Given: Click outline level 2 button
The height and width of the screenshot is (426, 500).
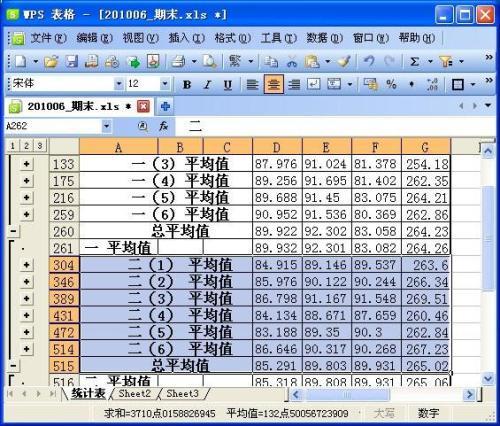Looking at the screenshot, I should (x=26, y=146).
